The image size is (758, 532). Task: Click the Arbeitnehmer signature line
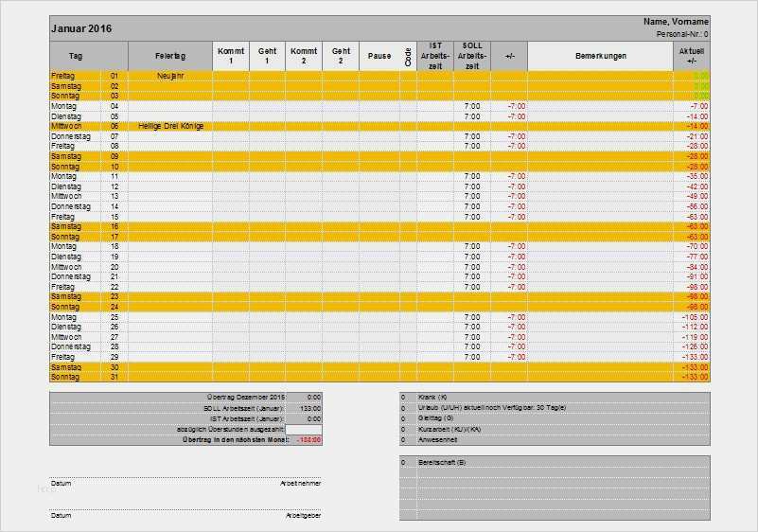[x=186, y=479]
